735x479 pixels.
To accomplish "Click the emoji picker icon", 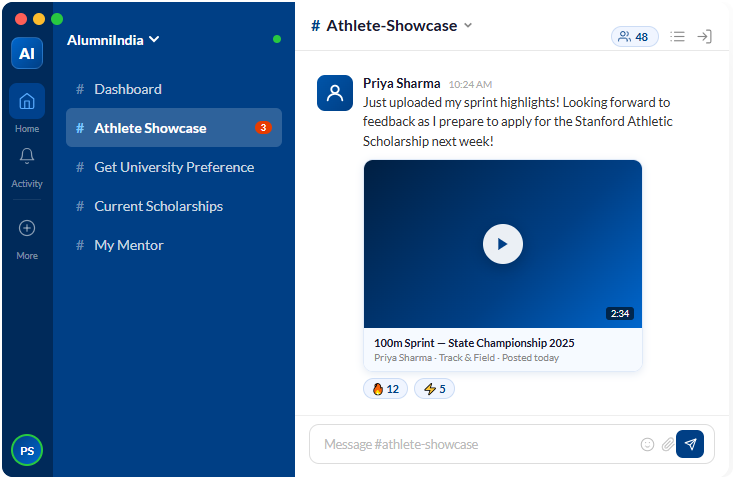I will [647, 444].
